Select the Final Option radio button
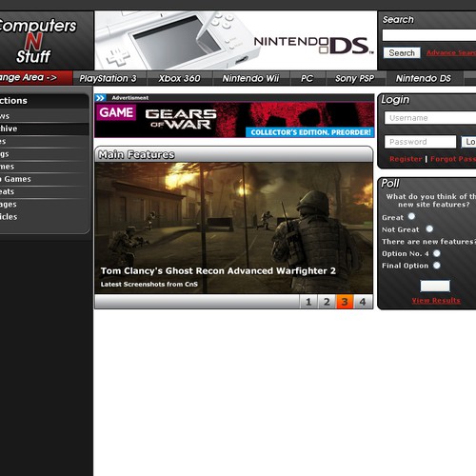This screenshot has width=476, height=476. (x=437, y=266)
